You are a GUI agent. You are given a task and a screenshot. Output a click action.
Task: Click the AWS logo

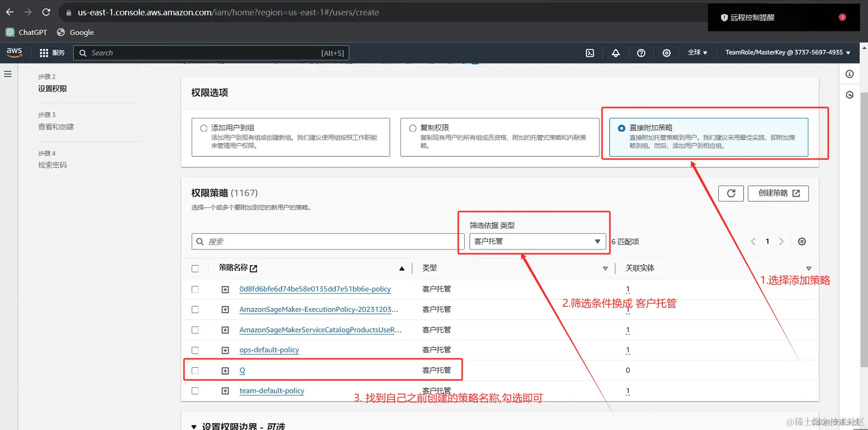coord(14,53)
